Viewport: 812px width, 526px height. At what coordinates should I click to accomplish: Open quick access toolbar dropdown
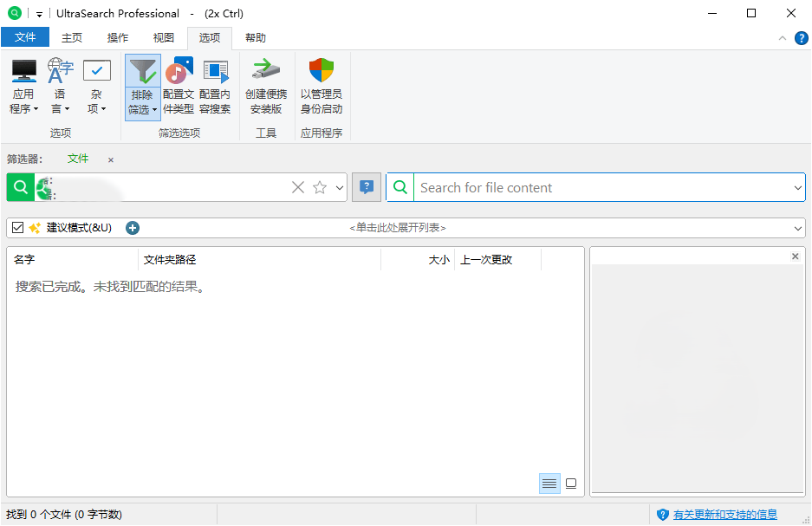pyautogui.click(x=39, y=14)
